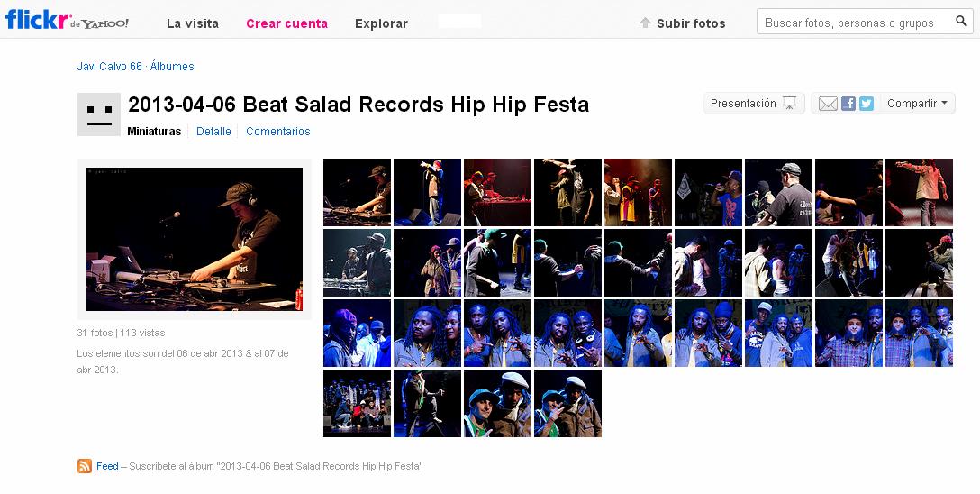The height and width of the screenshot is (494, 980).
Task: Click Crear cuenta link
Action: (286, 23)
